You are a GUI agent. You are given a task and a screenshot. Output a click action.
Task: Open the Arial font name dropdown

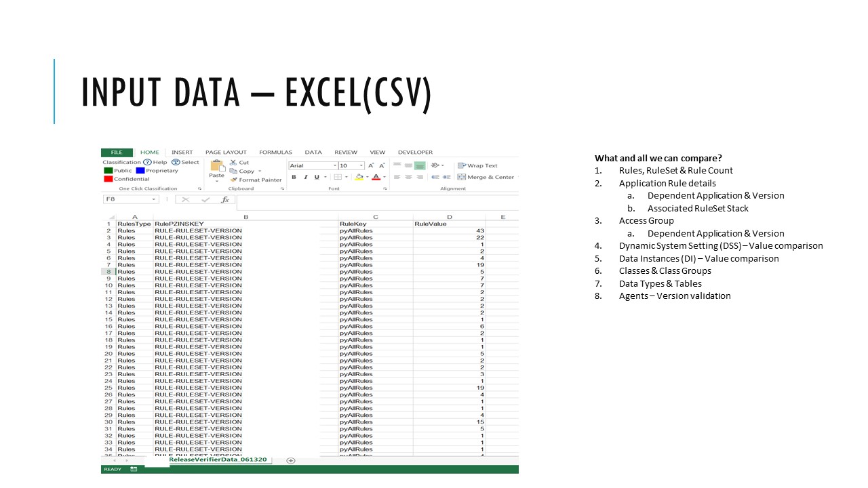[x=335, y=165]
